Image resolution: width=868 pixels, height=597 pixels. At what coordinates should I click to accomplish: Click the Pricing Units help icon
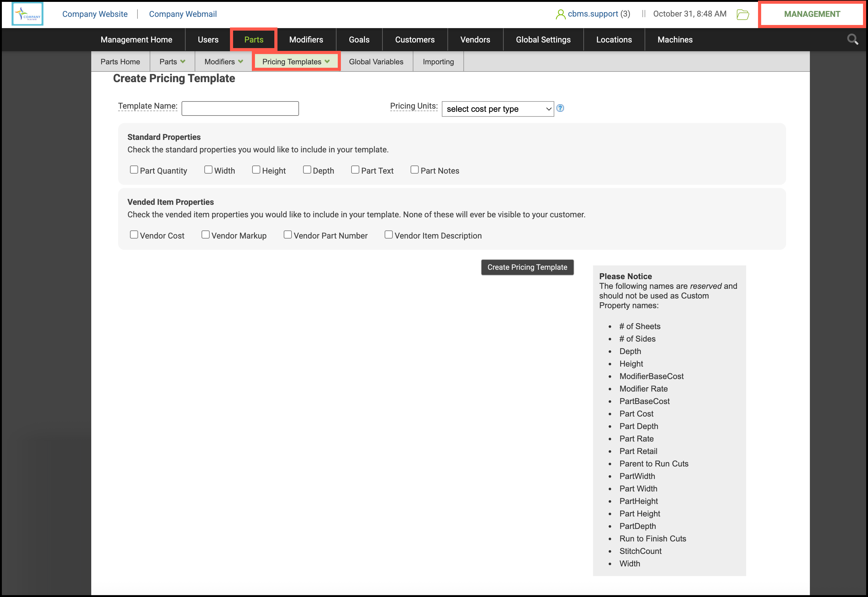pyautogui.click(x=560, y=108)
